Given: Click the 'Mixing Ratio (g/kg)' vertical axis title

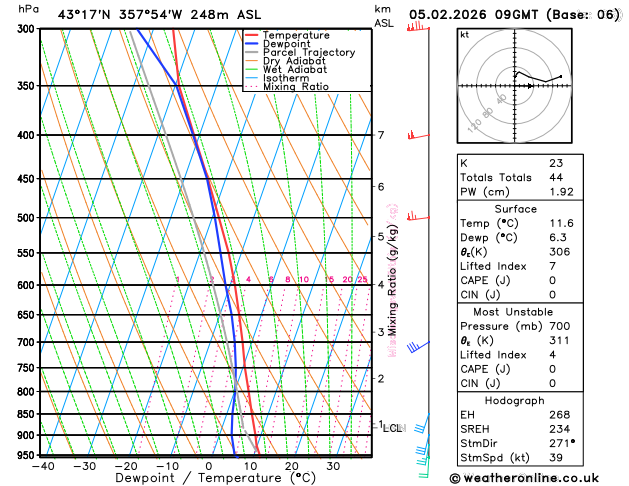Looking at the screenshot, I should 393,280.
